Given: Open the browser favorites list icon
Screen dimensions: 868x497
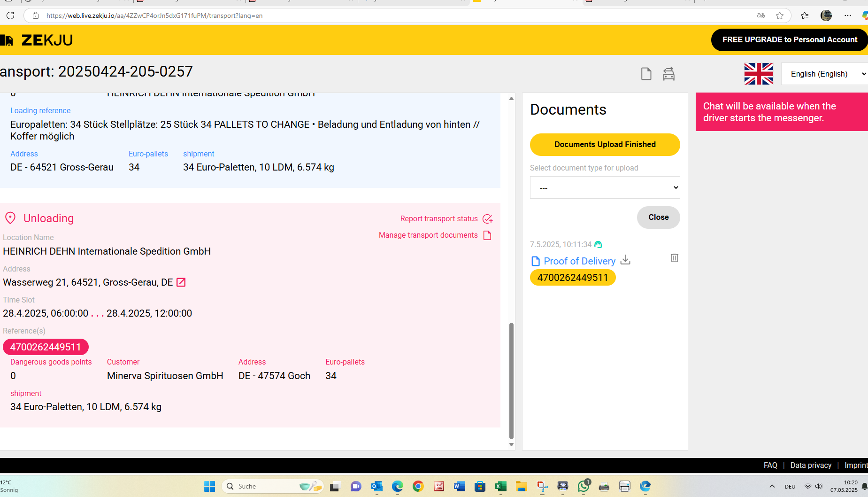Looking at the screenshot, I should pyautogui.click(x=804, y=16).
